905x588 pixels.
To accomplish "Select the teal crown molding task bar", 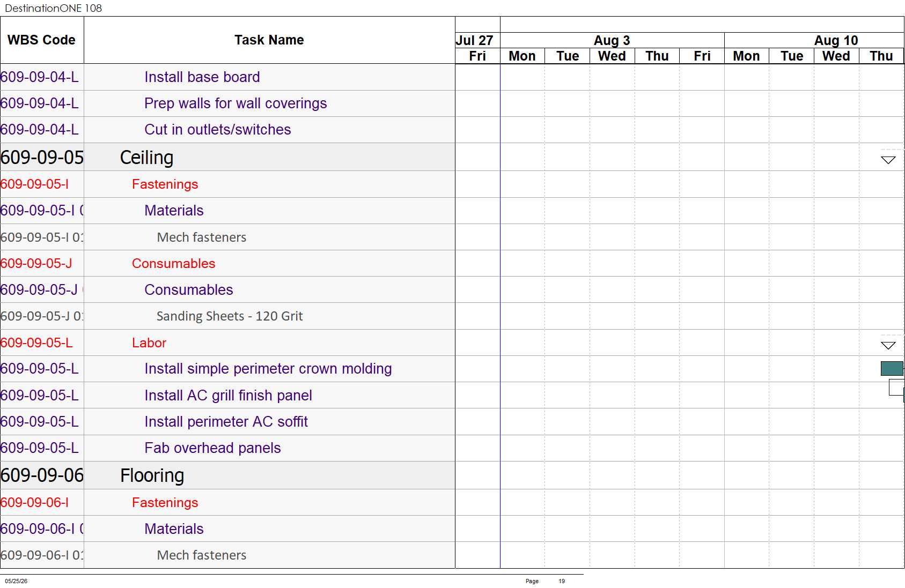I will [x=892, y=368].
